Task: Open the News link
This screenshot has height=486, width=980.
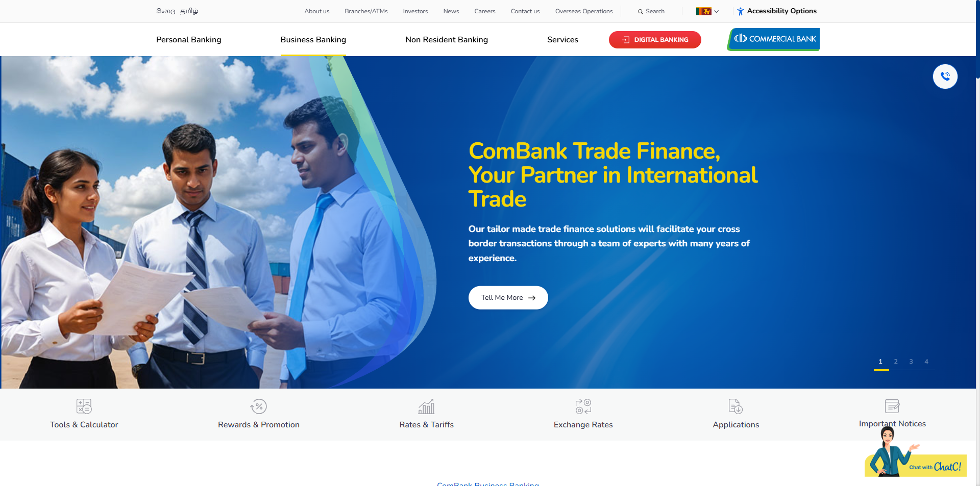Action: click(451, 11)
